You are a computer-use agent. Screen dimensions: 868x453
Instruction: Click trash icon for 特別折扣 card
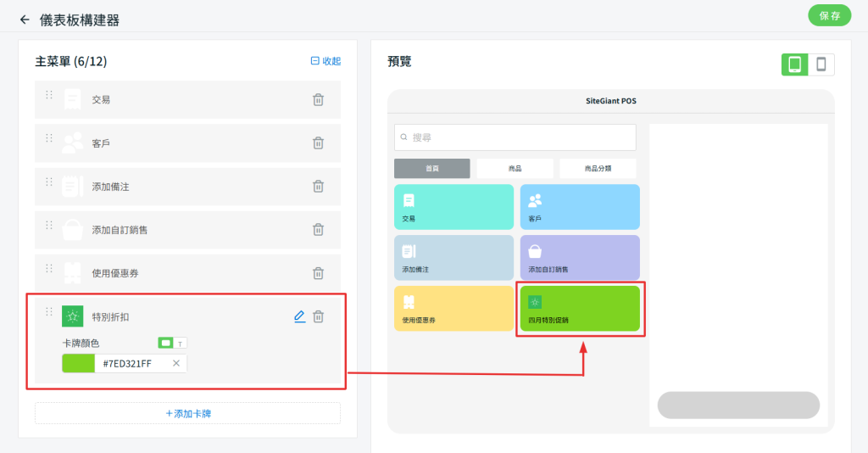318,316
